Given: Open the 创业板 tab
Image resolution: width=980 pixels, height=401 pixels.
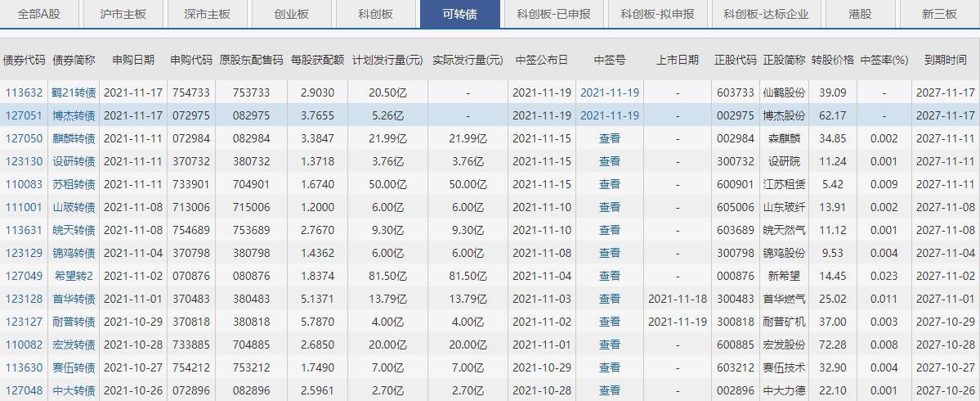Looking at the screenshot, I should (291, 14).
